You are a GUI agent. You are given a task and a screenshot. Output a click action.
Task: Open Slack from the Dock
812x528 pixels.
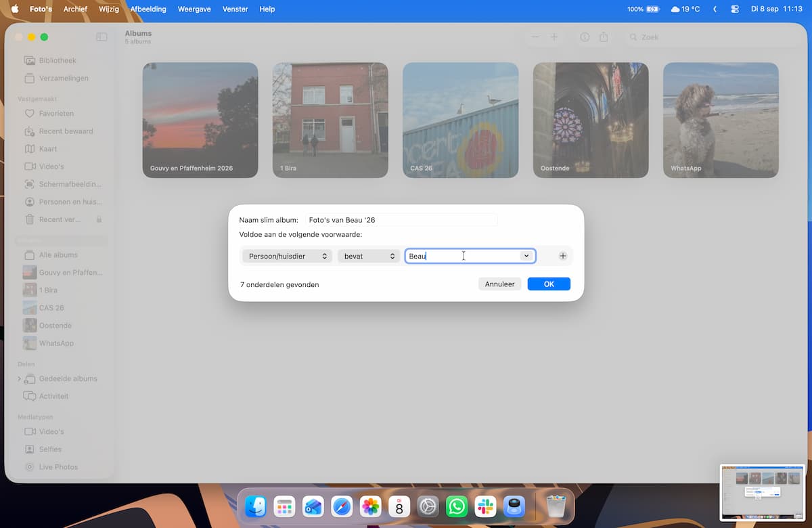[x=485, y=506]
